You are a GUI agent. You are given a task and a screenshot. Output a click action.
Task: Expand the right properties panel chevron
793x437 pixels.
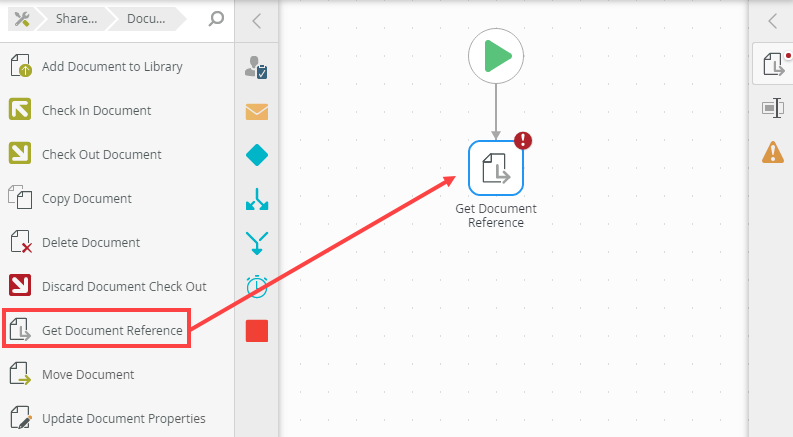click(772, 21)
